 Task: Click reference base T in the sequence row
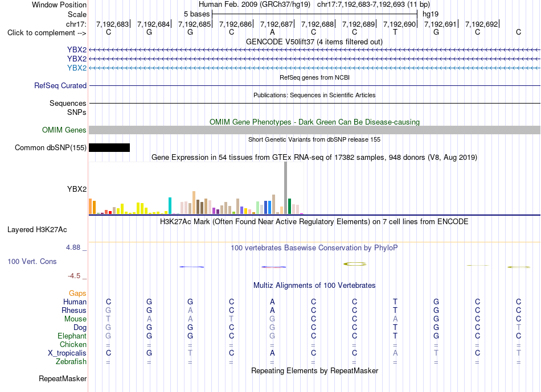click(x=395, y=32)
